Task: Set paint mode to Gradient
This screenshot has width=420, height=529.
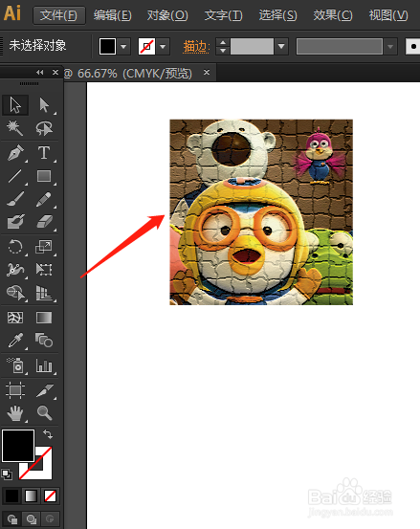Action: point(31,496)
